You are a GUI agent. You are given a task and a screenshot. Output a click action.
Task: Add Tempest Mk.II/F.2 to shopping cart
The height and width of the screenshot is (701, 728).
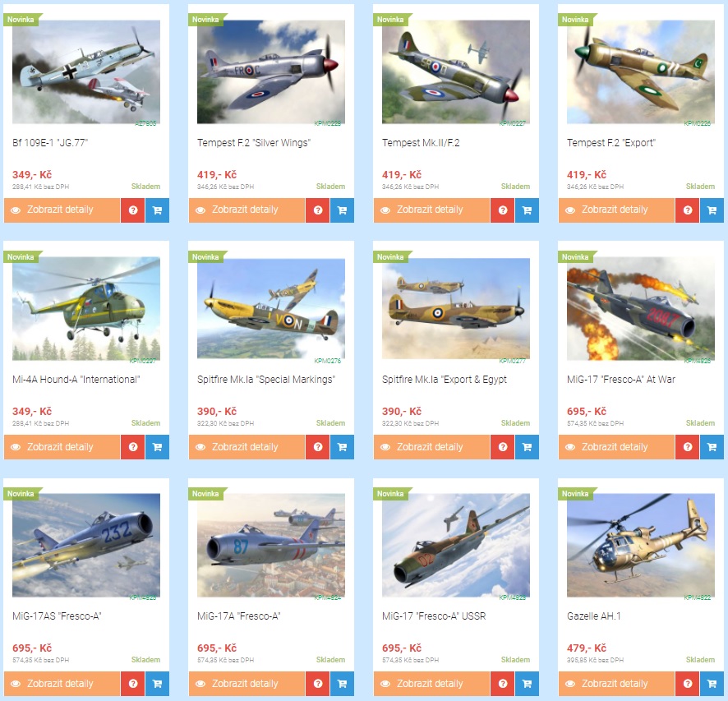click(527, 210)
